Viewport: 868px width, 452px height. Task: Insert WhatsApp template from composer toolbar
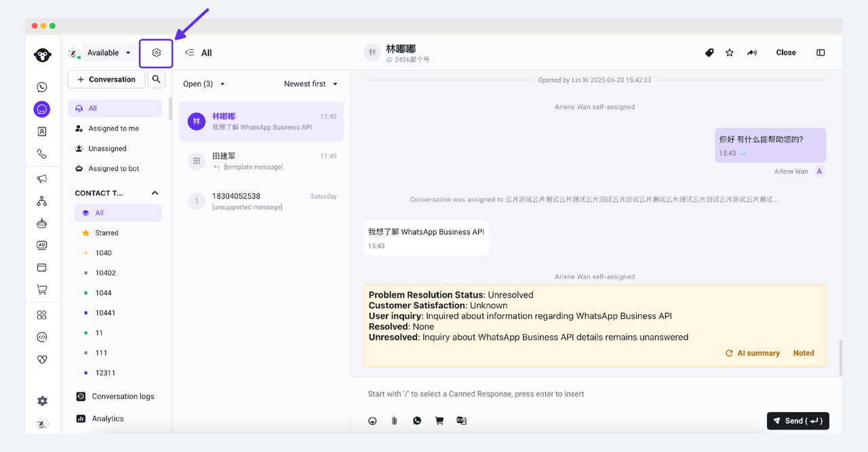[417, 421]
